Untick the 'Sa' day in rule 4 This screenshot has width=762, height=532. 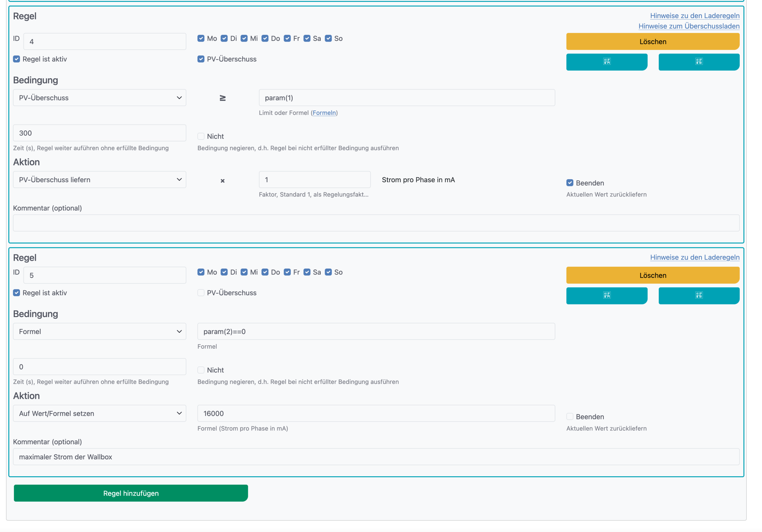click(307, 38)
